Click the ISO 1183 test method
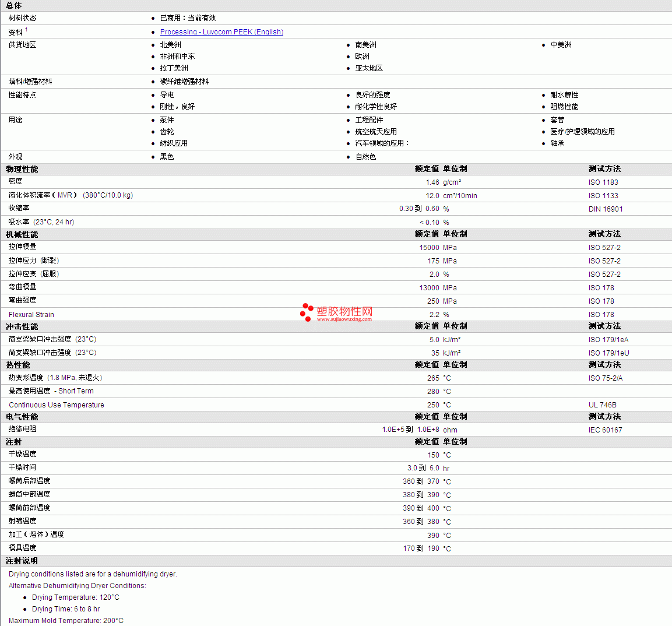Screen dimensions: 672x626 [x=603, y=182]
